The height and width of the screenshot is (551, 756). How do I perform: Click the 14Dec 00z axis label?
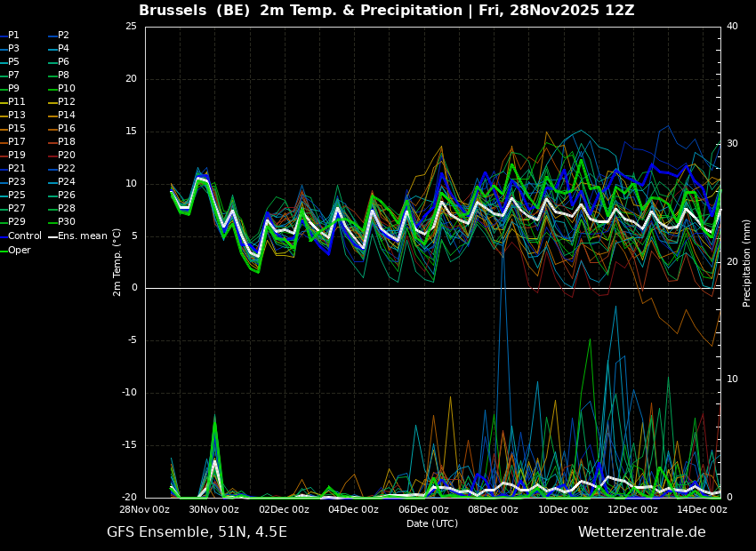pos(703,509)
